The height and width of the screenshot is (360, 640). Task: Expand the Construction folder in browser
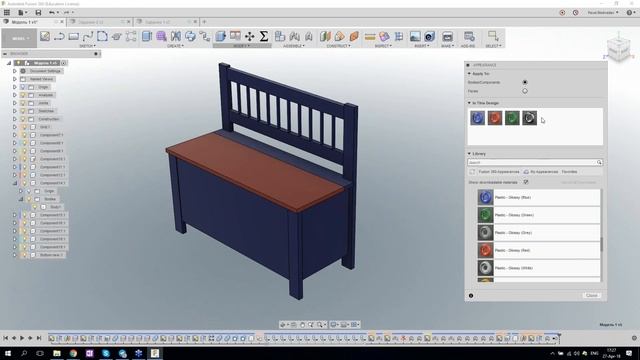coord(15,119)
